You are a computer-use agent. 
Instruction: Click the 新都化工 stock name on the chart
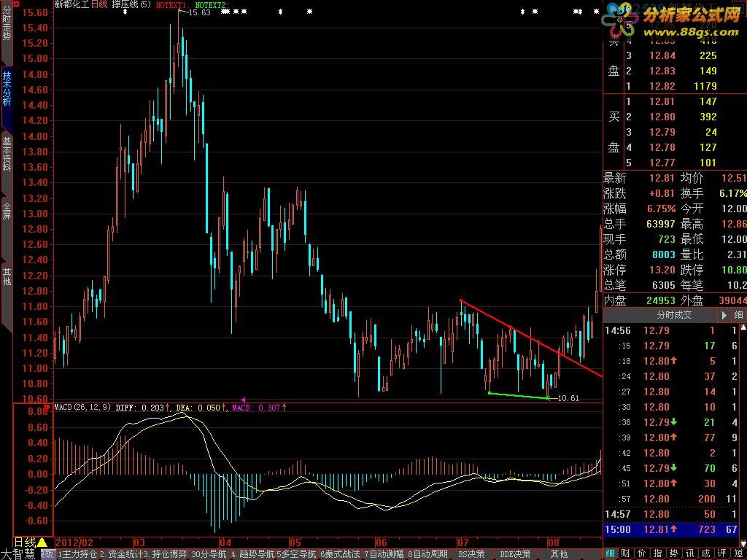72,5
